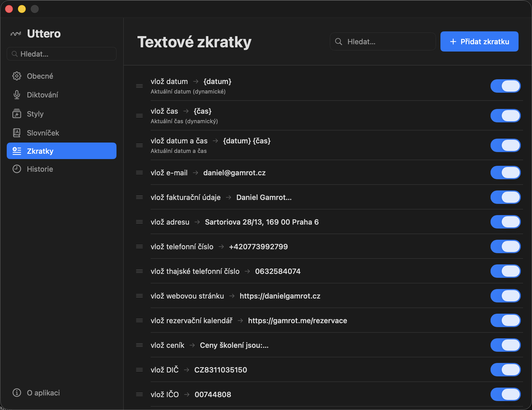Click the drag handle beside vlož ceník
Image resolution: width=532 pixels, height=410 pixels.
point(139,345)
